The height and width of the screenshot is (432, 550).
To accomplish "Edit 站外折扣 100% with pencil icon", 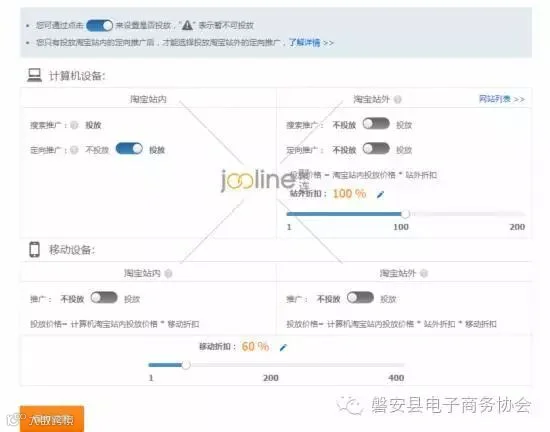I will pyautogui.click(x=380, y=194).
